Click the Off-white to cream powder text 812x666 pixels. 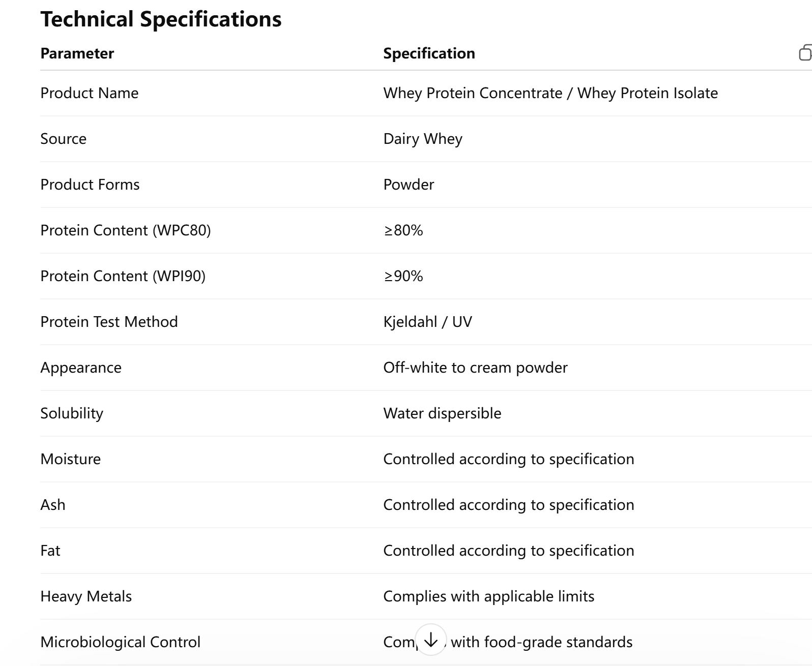pyautogui.click(x=475, y=368)
